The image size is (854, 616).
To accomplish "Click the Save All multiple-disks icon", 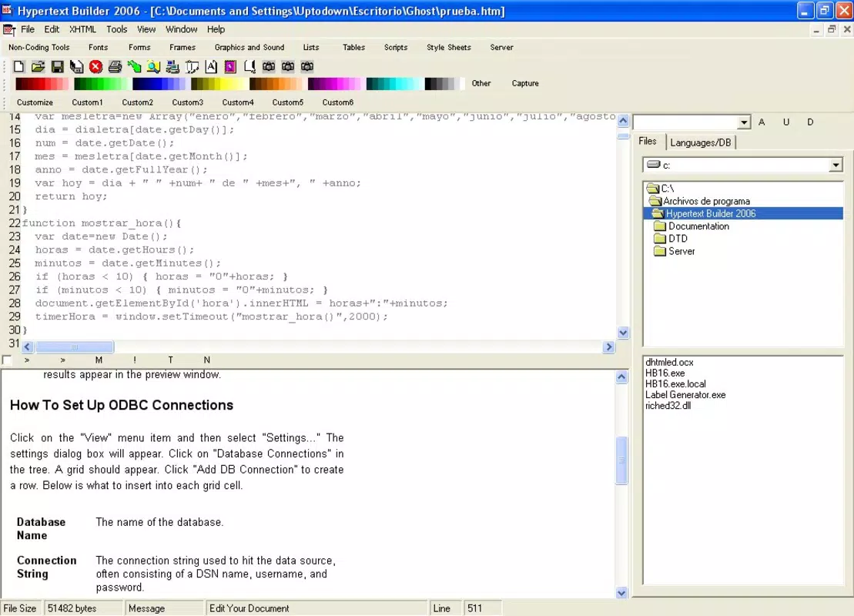I will (76, 66).
